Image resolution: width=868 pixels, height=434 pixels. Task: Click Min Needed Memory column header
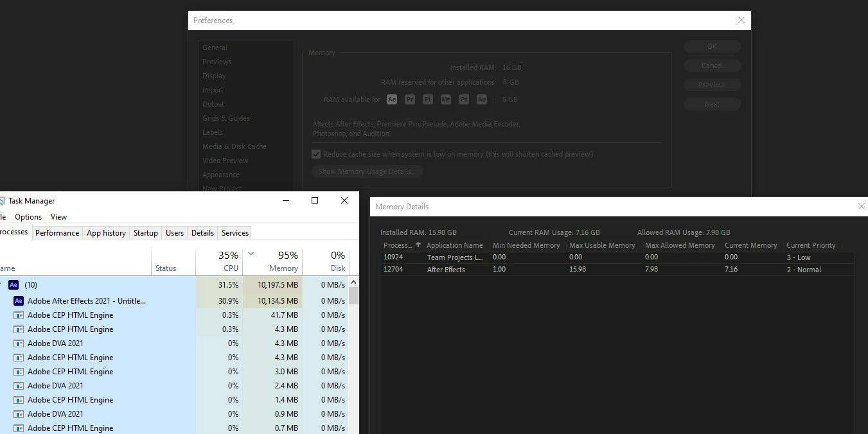click(x=526, y=245)
